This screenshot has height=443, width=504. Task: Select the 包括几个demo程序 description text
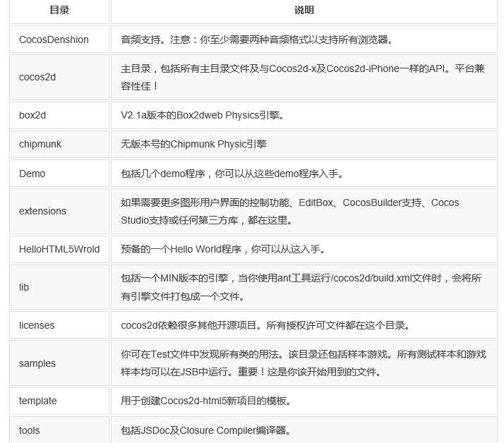(232, 174)
